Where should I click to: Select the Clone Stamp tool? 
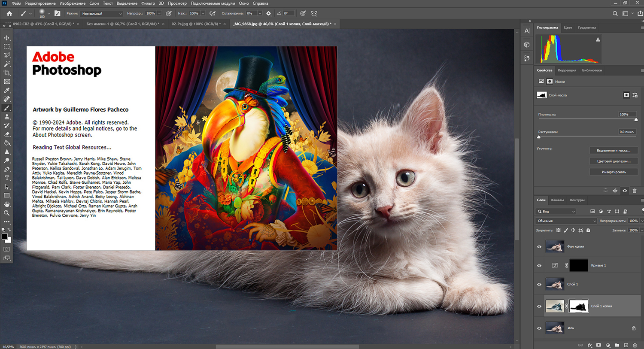[7, 117]
